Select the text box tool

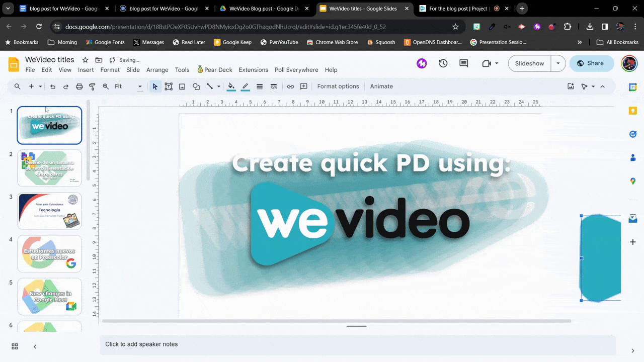click(x=169, y=86)
